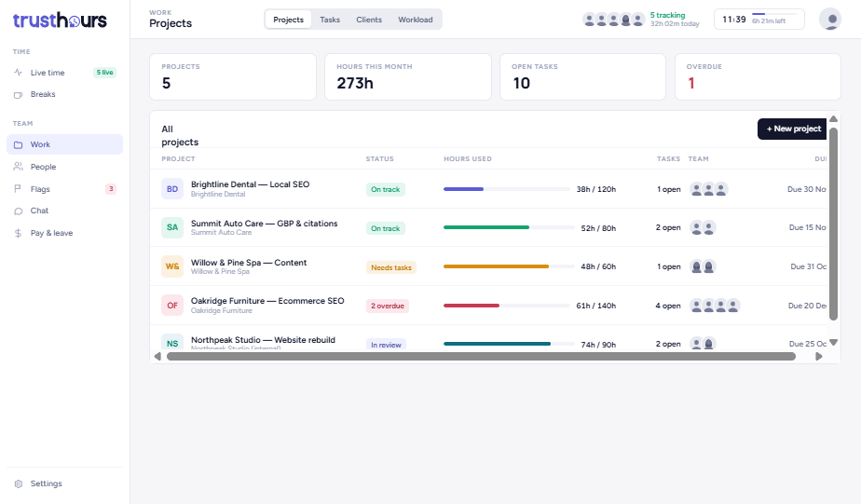Image resolution: width=861 pixels, height=504 pixels.
Task: Switch to the Projects tab
Action: 288,20
